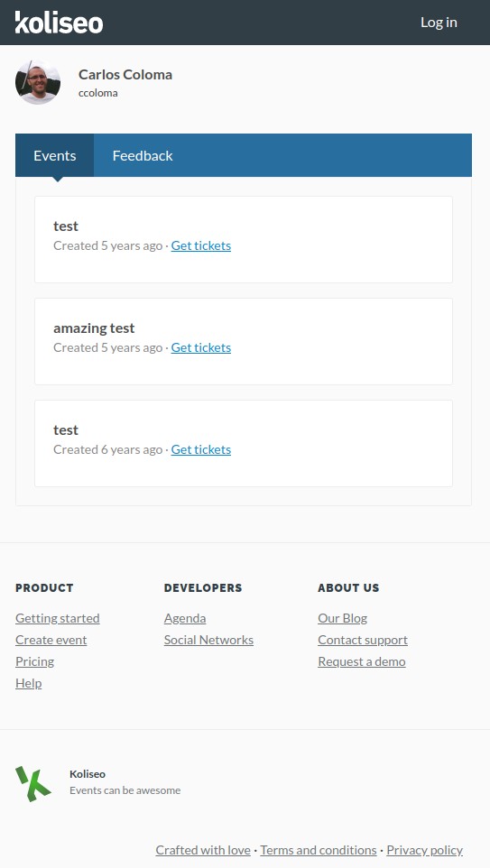Open Carlos Coloma's profile avatar
Screen dimensions: 490x868
point(38,82)
